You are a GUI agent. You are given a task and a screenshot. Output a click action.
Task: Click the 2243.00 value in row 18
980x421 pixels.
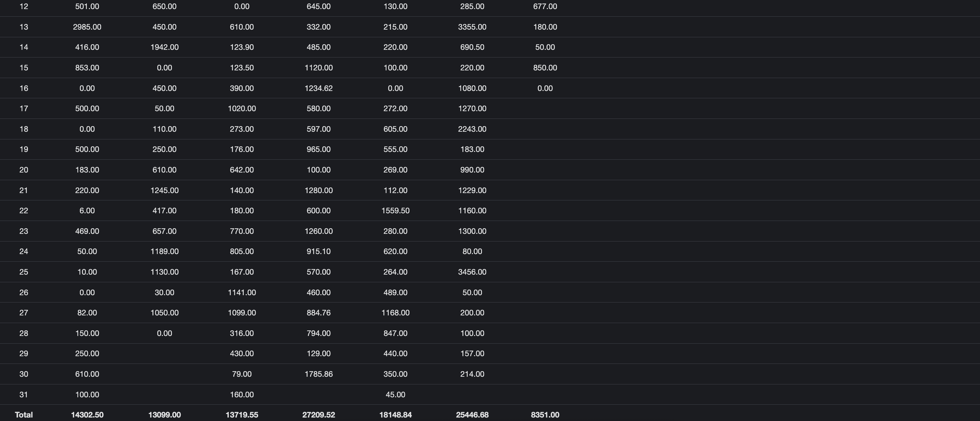pyautogui.click(x=472, y=129)
